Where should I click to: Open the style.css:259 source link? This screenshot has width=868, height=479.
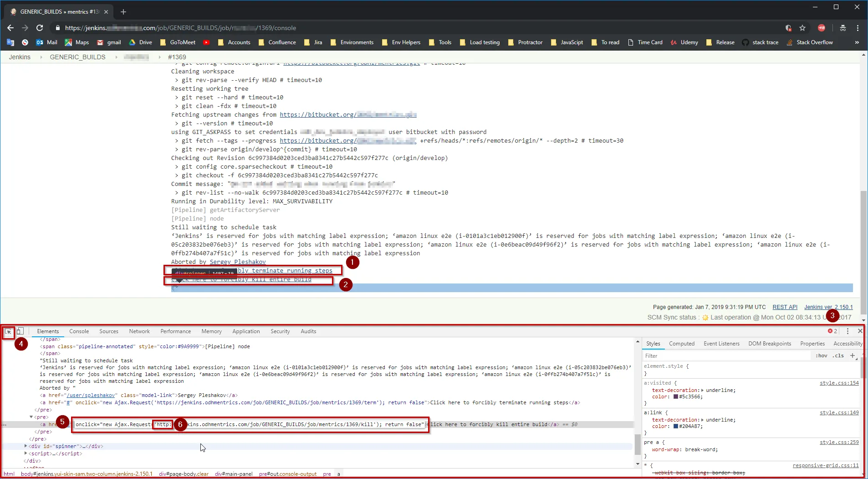[839, 442]
